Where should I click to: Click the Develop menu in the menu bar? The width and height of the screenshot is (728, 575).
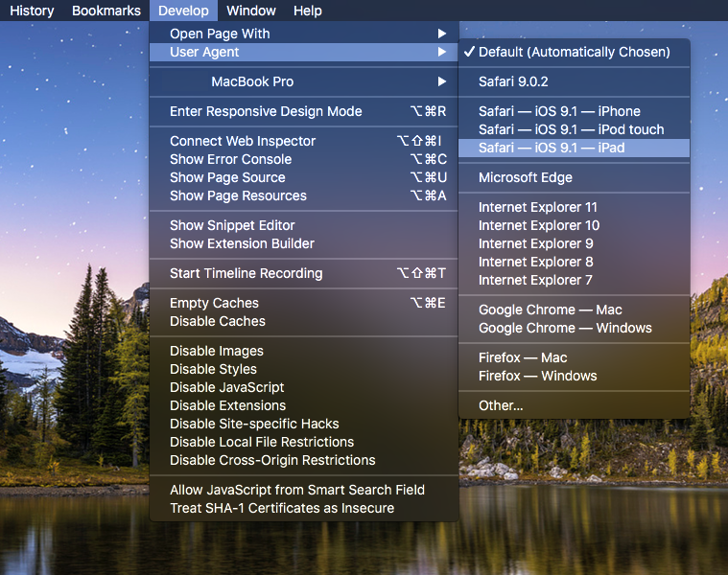tap(183, 11)
